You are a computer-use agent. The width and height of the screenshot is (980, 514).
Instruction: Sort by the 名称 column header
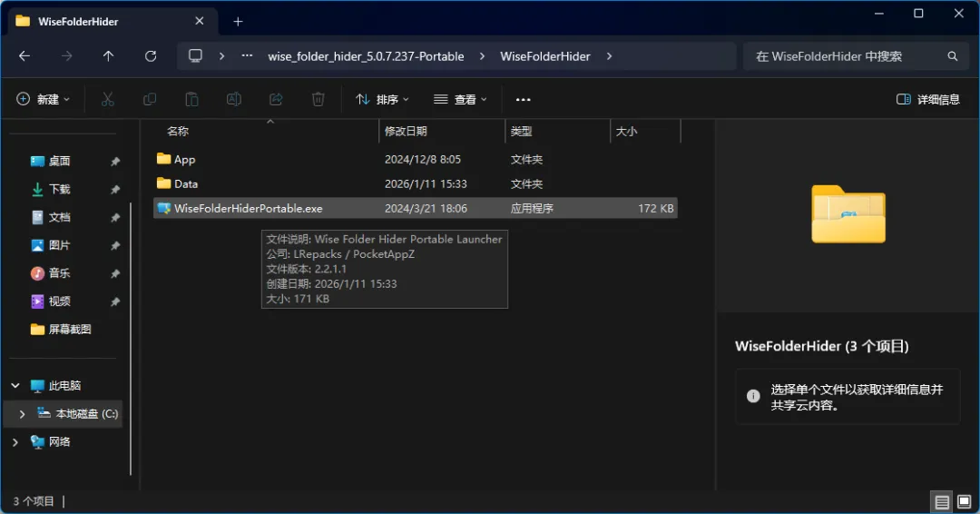(178, 132)
